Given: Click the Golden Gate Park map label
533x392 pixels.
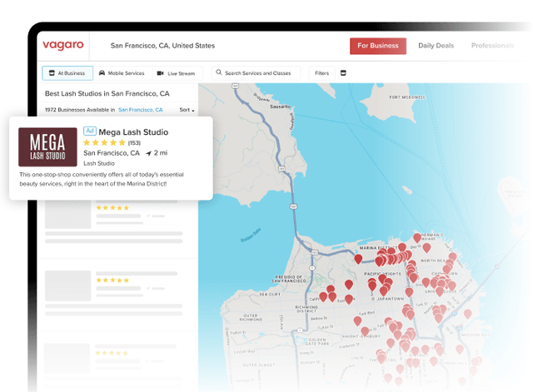Looking at the screenshot, I should 317,341.
